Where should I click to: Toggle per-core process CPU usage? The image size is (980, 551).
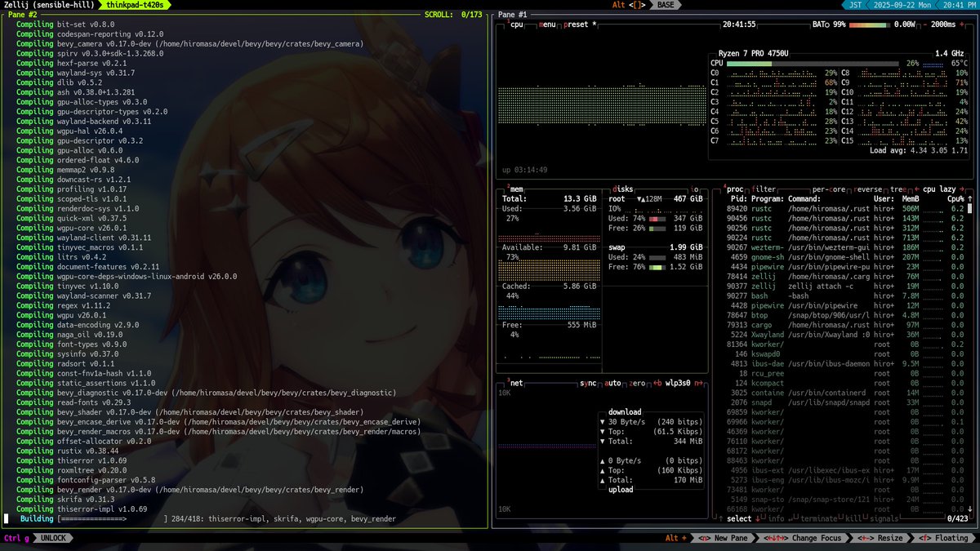tap(827, 189)
